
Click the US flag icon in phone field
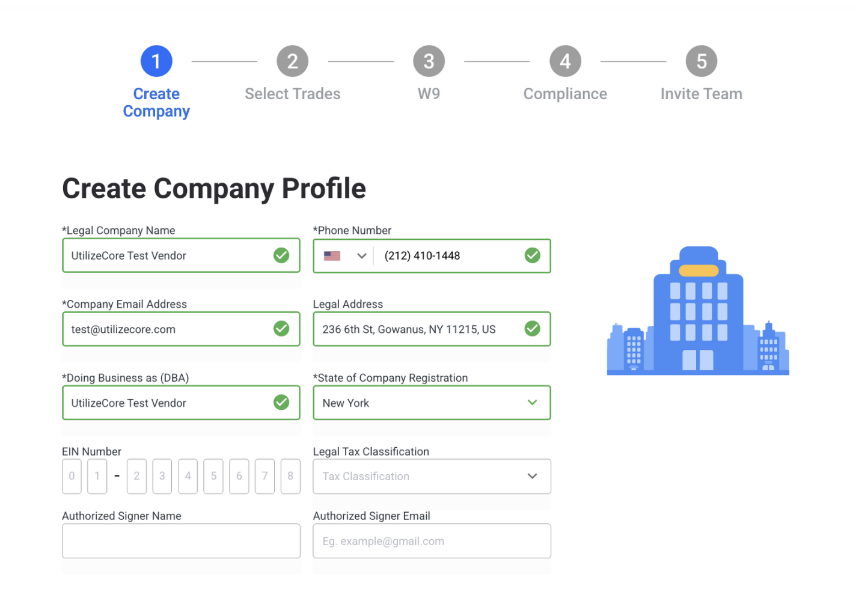(x=332, y=255)
